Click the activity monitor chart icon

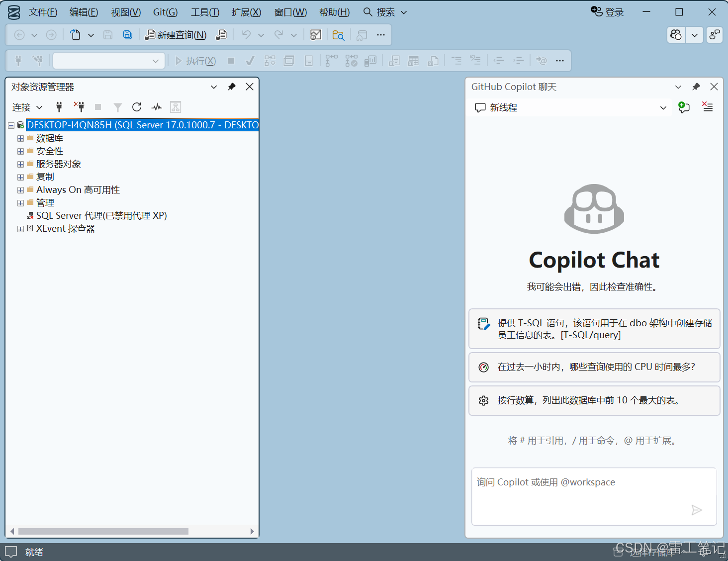(x=316, y=35)
